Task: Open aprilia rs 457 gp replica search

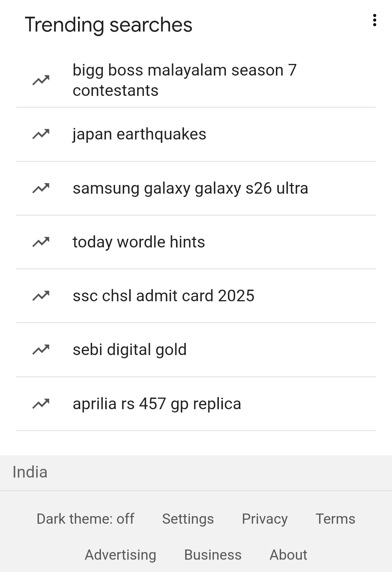Action: click(x=157, y=404)
